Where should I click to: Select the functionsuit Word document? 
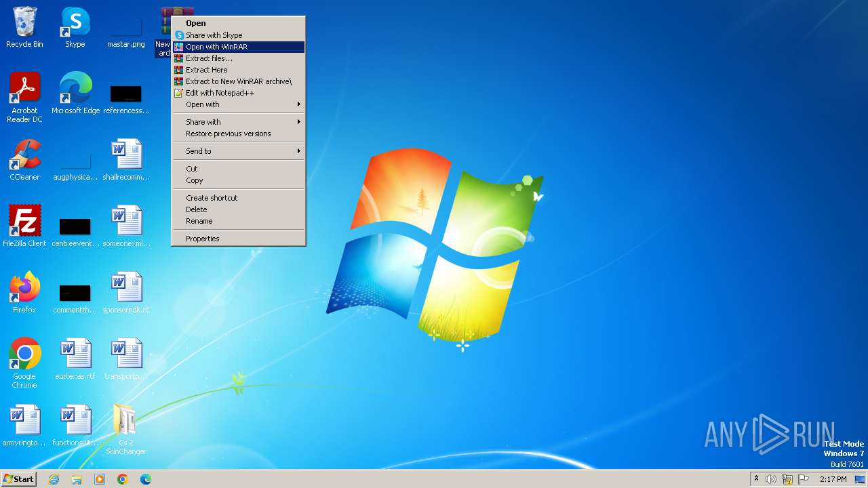click(75, 426)
